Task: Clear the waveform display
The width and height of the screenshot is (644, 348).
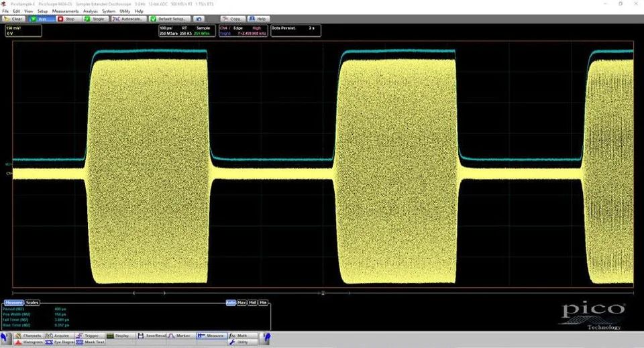Action: 14,19
